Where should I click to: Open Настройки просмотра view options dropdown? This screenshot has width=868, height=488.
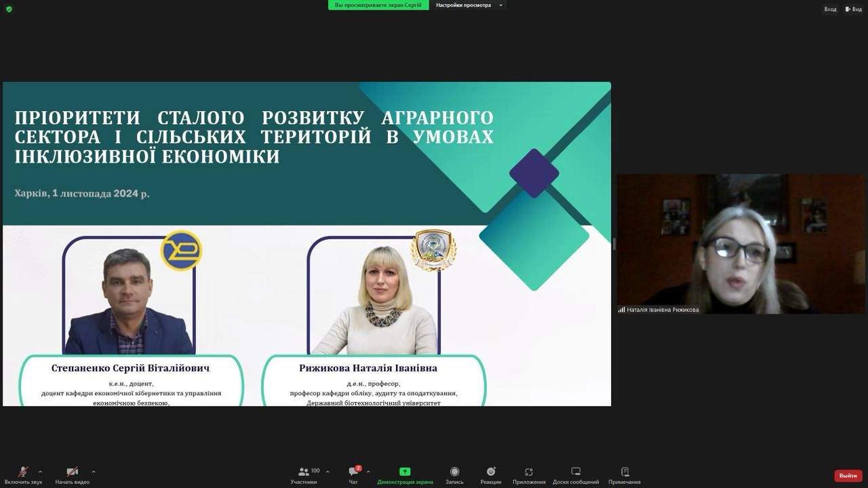point(469,5)
